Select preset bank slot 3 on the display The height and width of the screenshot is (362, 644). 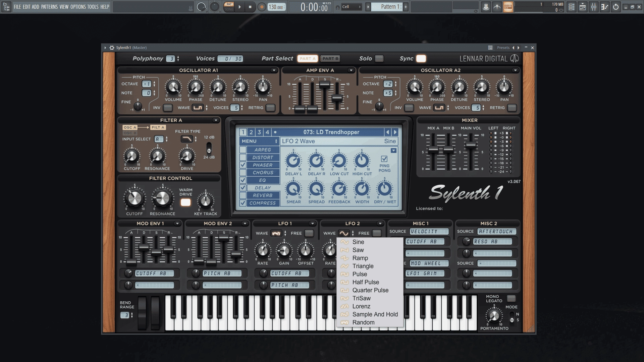259,132
